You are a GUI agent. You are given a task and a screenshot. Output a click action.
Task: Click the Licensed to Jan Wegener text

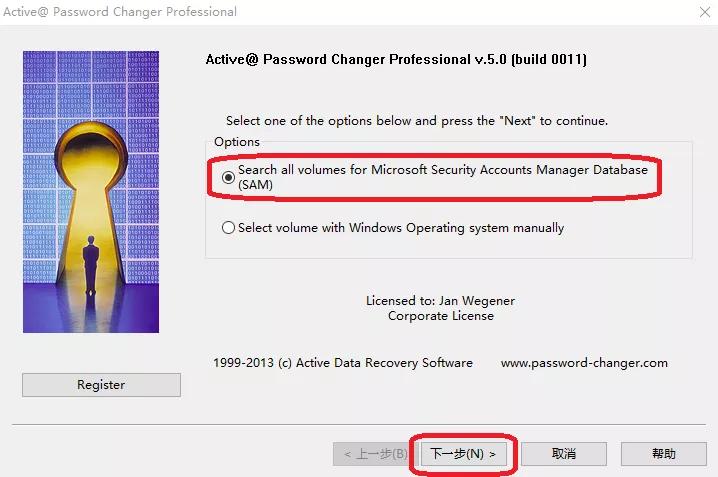coord(441,301)
